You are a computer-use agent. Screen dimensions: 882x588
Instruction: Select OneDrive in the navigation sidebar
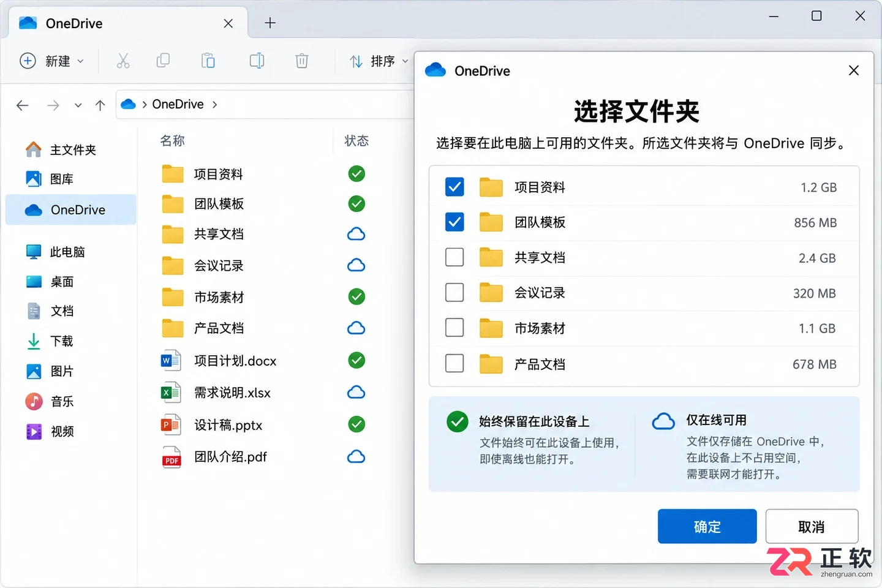click(70, 209)
